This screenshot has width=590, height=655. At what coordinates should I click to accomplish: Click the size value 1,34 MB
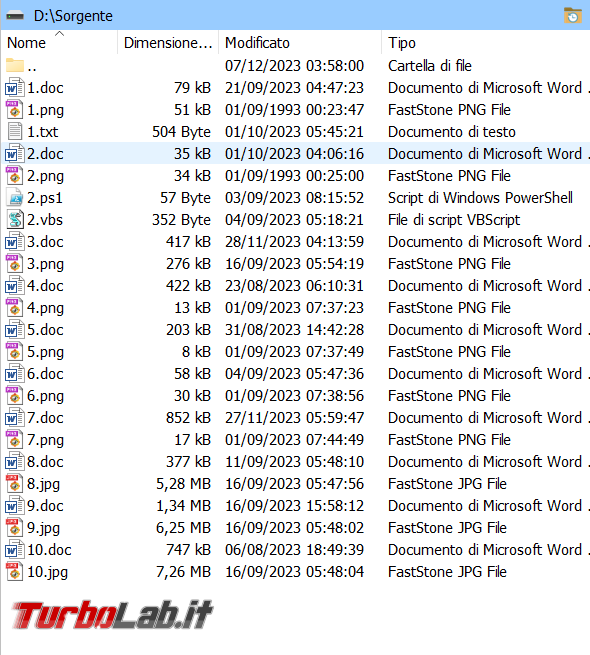[183, 506]
